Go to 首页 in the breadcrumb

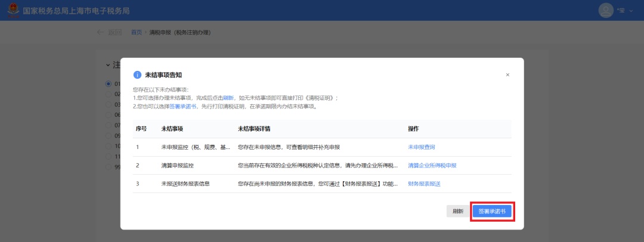(x=137, y=32)
